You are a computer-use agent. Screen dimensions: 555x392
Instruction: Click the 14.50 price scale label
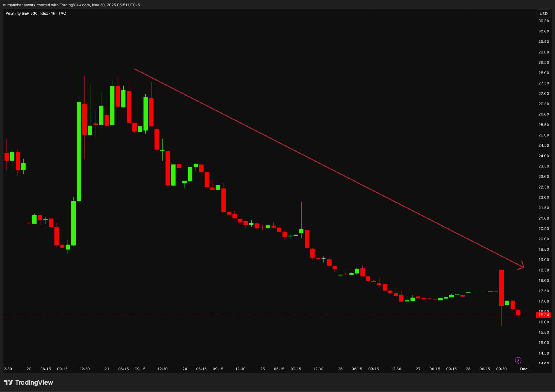543,353
